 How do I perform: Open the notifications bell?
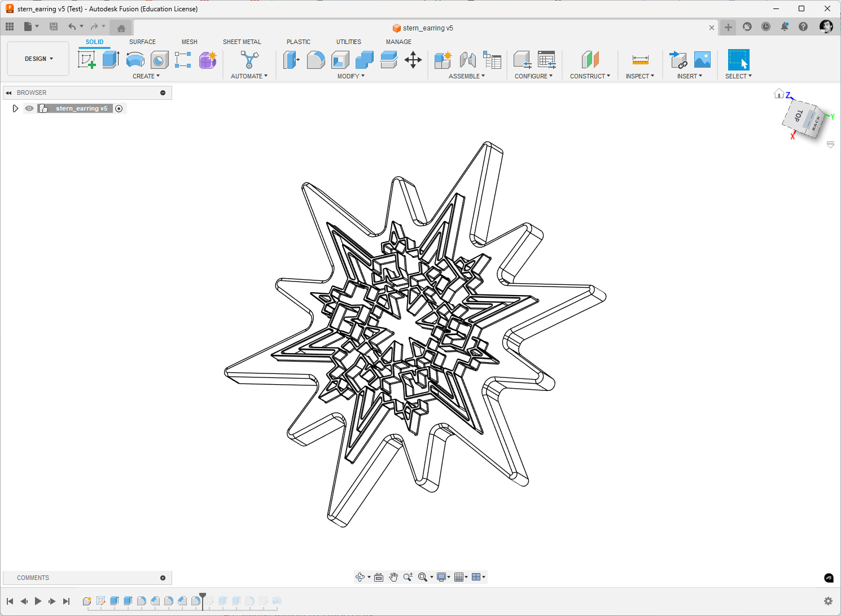coord(785,27)
